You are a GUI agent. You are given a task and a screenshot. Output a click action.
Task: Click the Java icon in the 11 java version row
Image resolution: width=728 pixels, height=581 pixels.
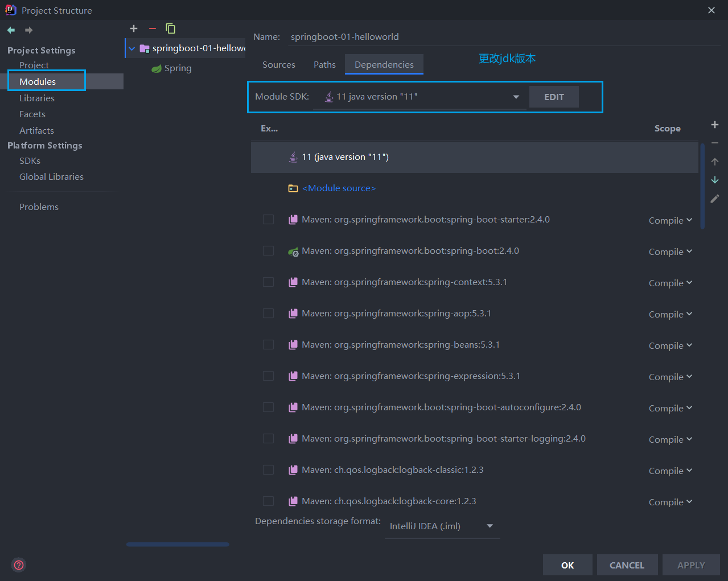click(293, 157)
